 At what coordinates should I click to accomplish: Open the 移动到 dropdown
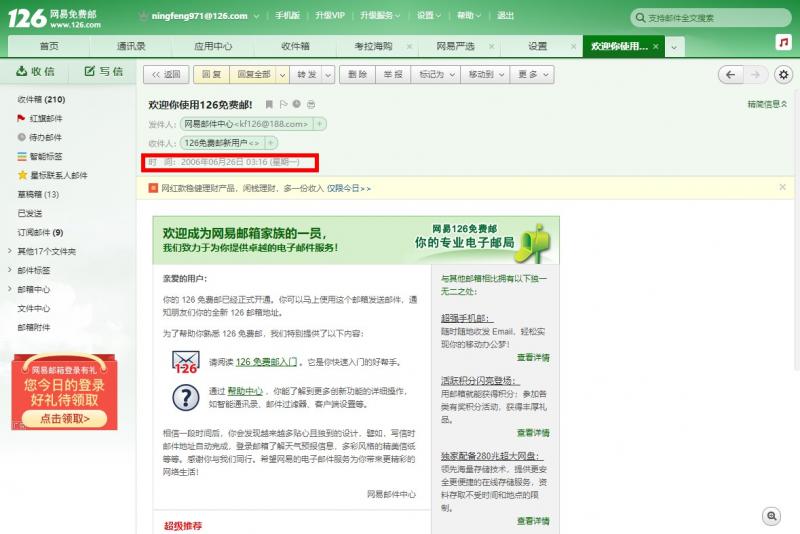click(485, 75)
